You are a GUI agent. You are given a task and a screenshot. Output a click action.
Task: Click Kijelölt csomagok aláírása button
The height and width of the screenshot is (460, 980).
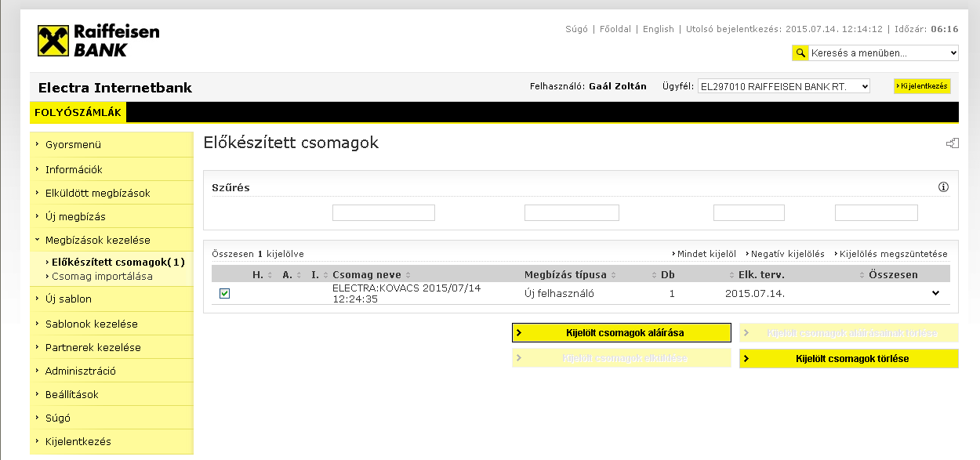(x=622, y=333)
